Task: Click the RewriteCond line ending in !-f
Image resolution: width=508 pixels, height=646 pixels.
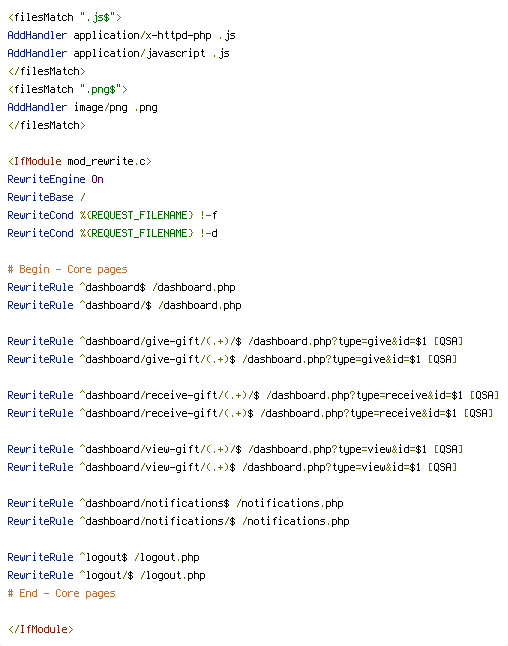Action: 112,215
